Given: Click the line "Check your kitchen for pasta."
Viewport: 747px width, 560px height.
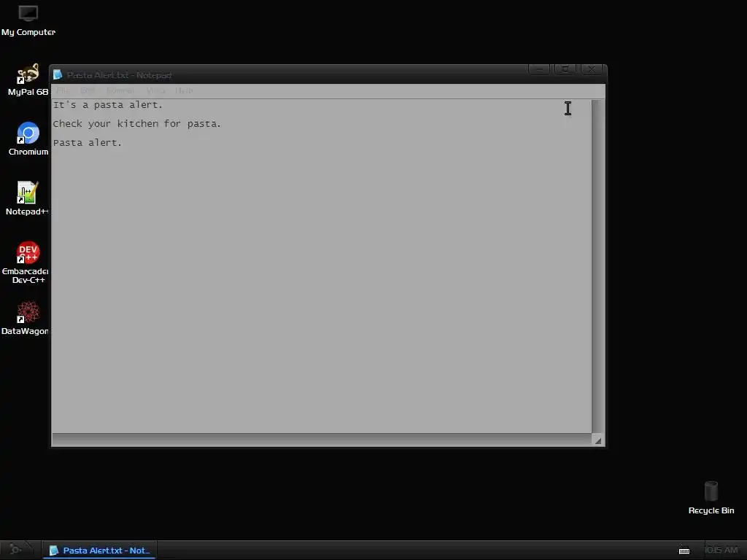Looking at the screenshot, I should coord(137,124).
